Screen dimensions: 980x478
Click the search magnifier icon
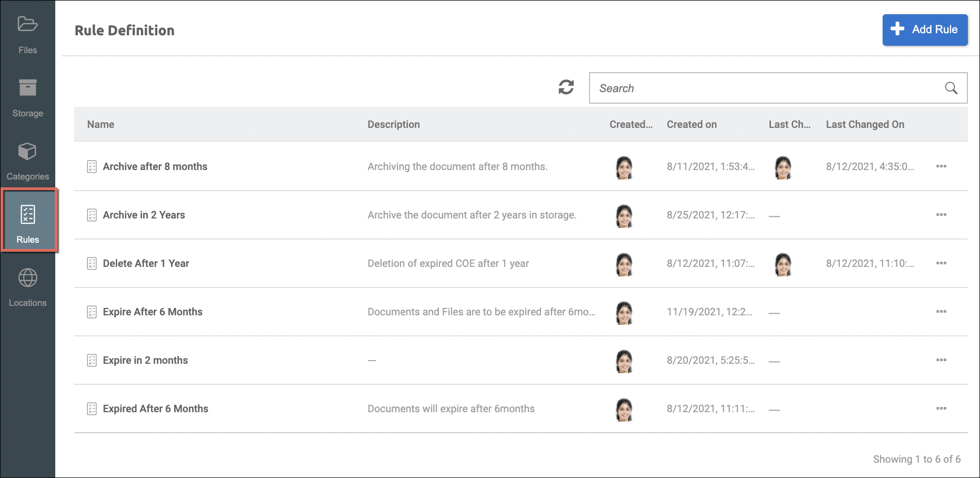point(951,88)
